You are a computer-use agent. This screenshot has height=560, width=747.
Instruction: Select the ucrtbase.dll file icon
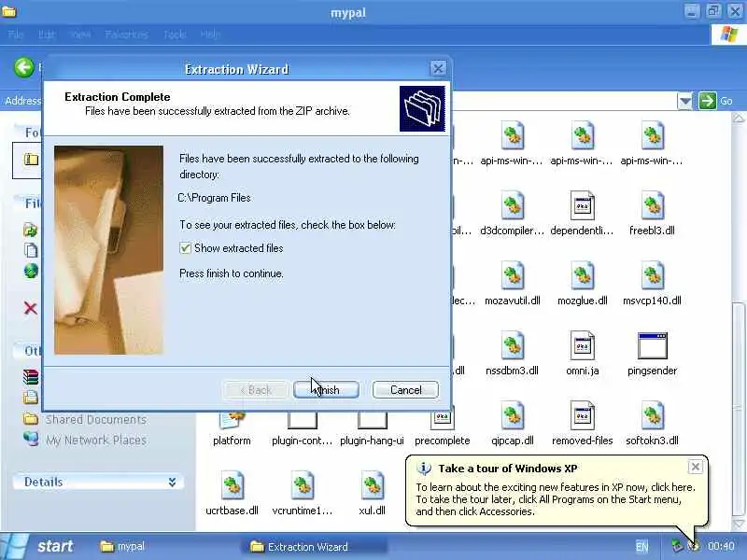tap(232, 485)
